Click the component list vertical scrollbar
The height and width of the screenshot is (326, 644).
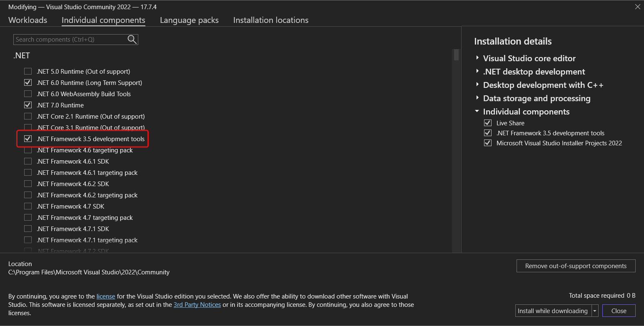coord(456,55)
